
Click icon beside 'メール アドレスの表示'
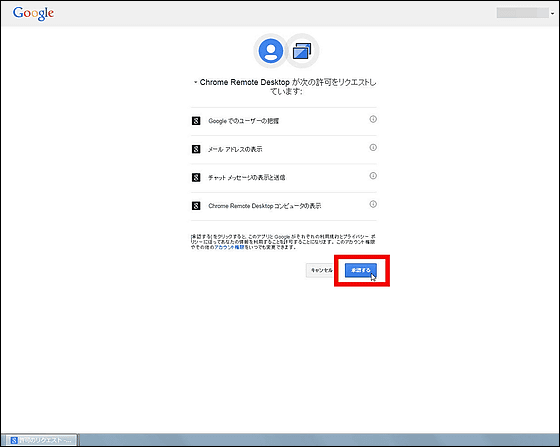tap(196, 149)
